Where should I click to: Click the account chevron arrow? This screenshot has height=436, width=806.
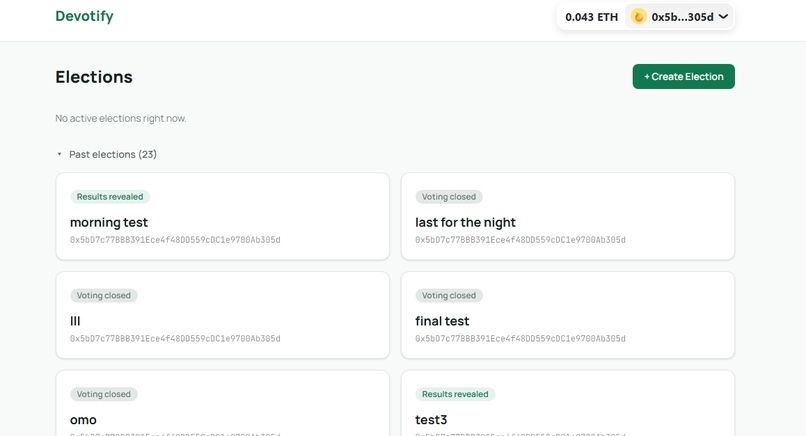pyautogui.click(x=723, y=17)
